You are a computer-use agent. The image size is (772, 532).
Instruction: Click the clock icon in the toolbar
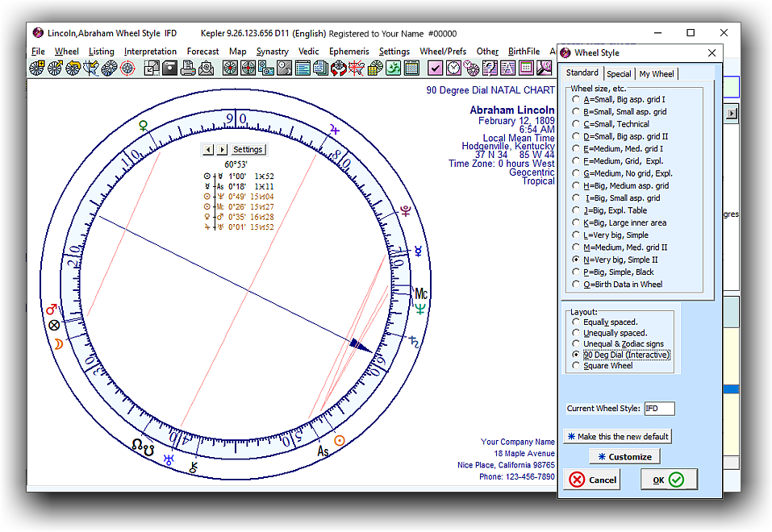point(453,68)
